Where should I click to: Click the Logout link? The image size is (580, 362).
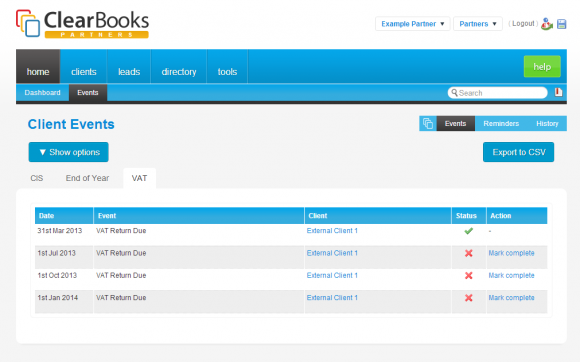point(523,24)
